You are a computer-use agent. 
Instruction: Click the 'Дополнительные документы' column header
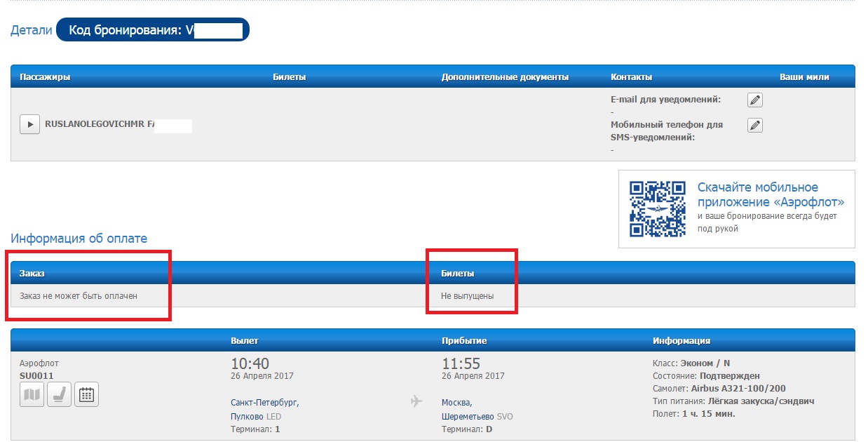pyautogui.click(x=505, y=77)
